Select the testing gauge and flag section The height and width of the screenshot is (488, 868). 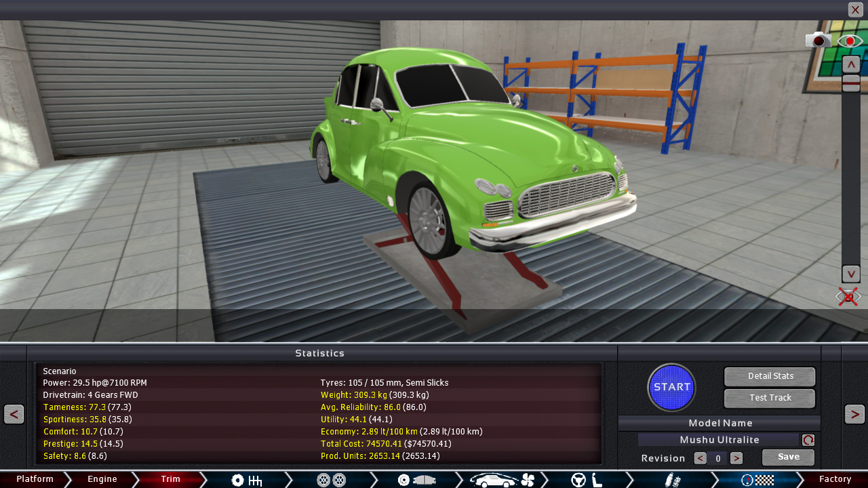point(757,480)
